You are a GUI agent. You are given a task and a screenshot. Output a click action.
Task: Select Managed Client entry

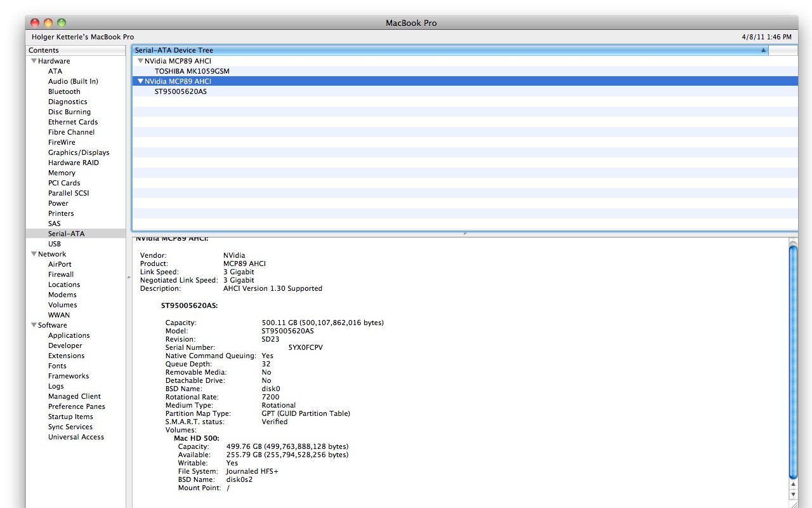74,396
